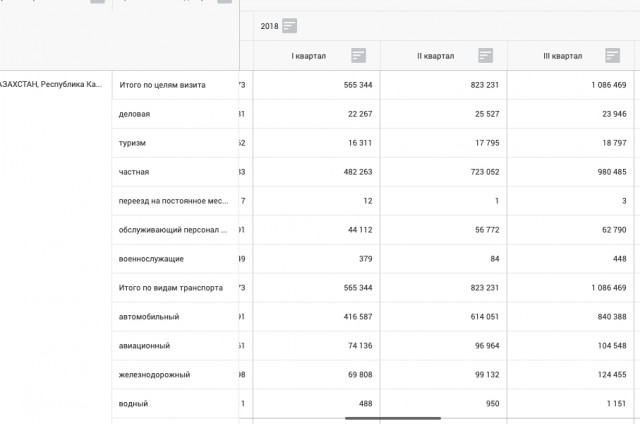Open the I квартал column filter icon
Screen dimensions: 640x424
click(x=358, y=55)
